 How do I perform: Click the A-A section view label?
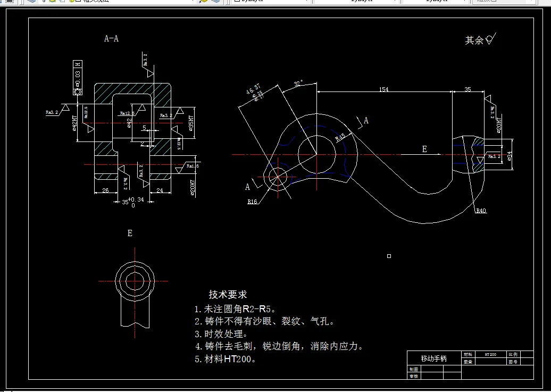point(111,38)
